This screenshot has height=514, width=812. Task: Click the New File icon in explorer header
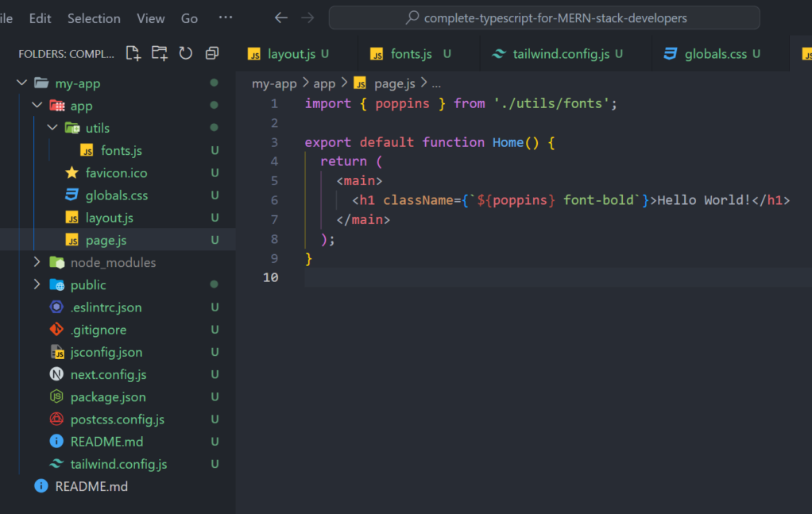tap(133, 53)
